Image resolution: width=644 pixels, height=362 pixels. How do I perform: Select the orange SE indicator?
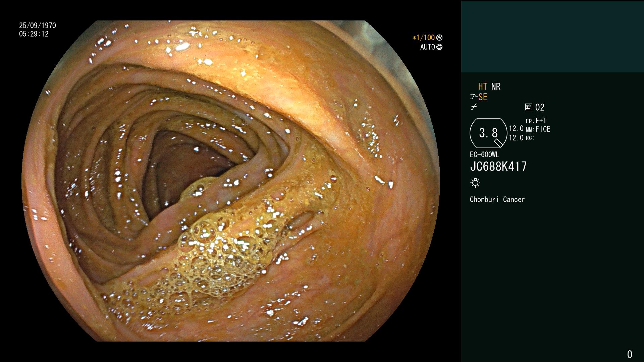(x=483, y=97)
